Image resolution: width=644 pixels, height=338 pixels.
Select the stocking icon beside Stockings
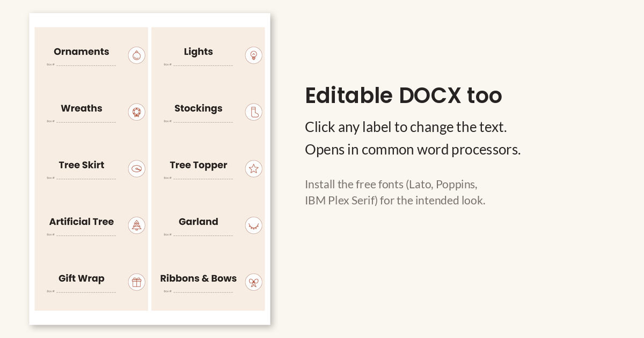point(254,112)
